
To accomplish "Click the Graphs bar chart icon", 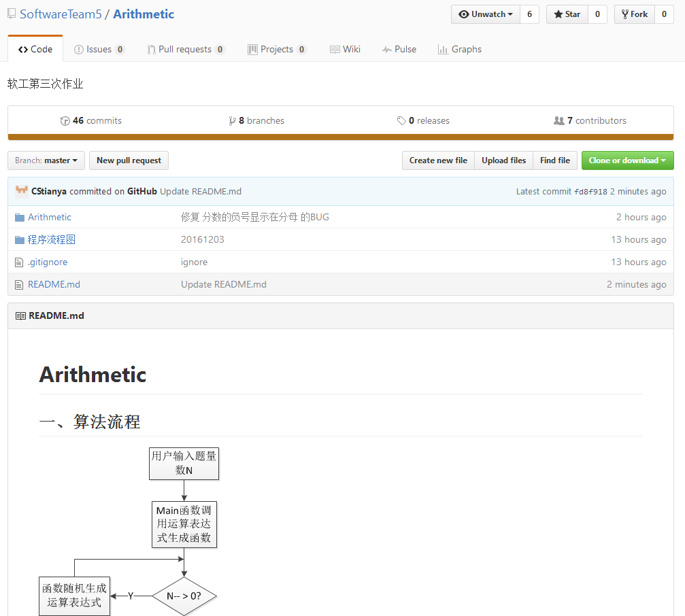I will 443,50.
